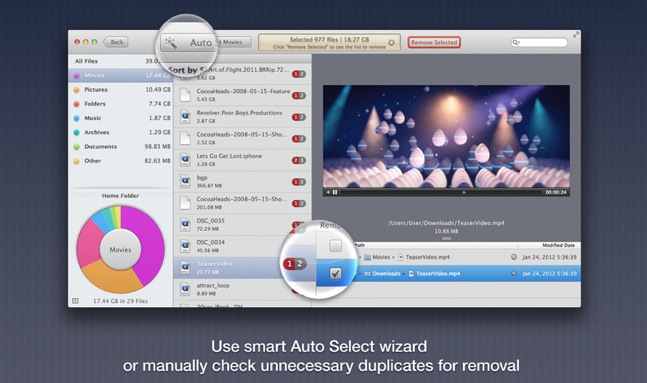Click the video progress slider track
The height and width of the screenshot is (383, 647).
(x=442, y=192)
